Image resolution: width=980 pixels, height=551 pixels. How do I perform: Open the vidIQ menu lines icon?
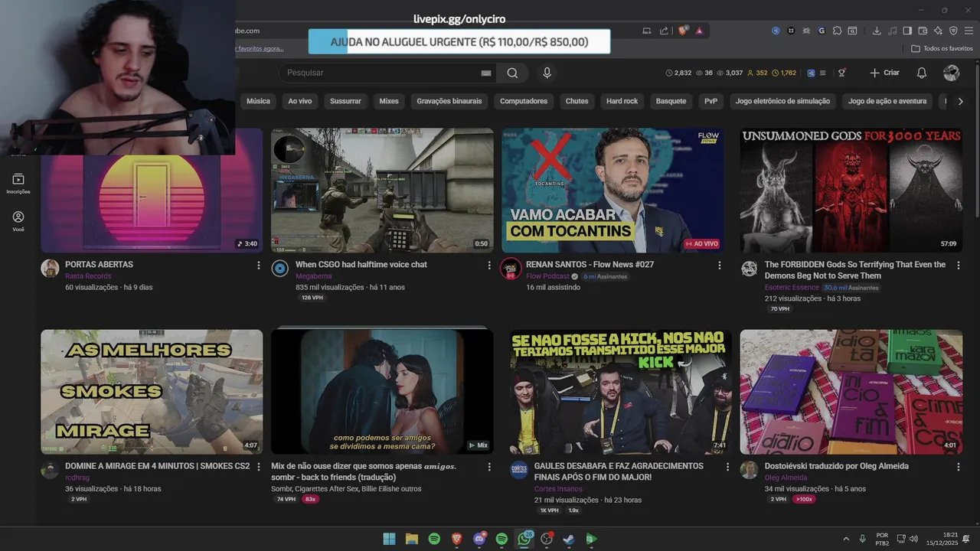[822, 73]
